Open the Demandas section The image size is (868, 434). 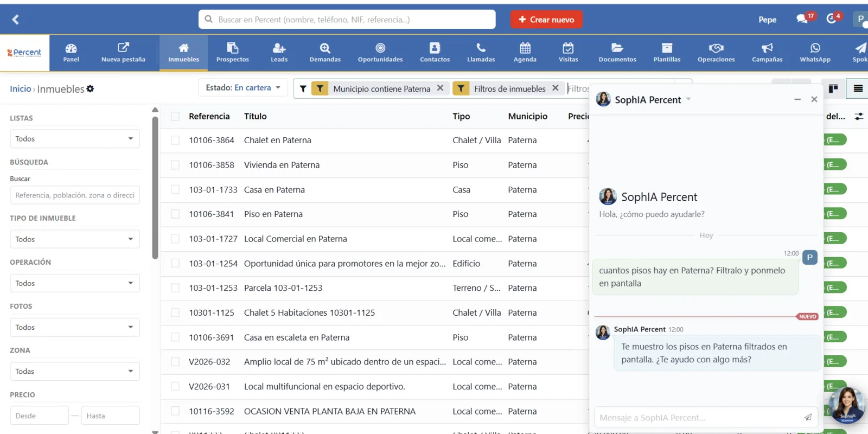[x=325, y=53]
